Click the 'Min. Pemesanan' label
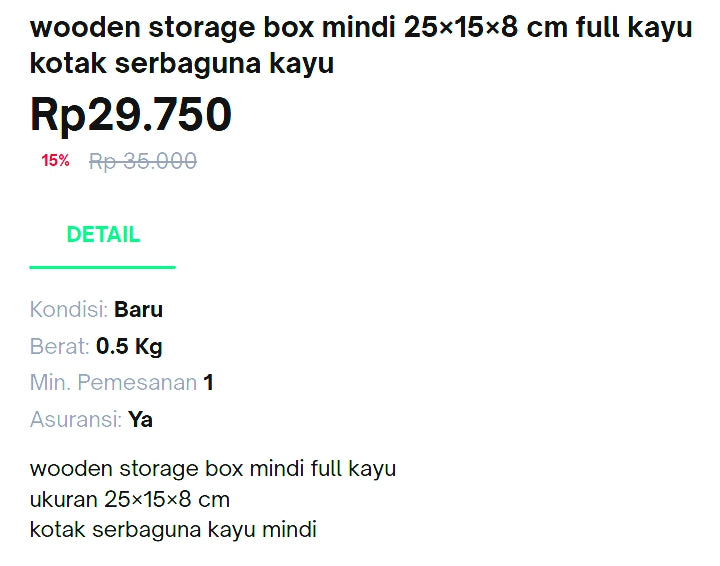This screenshot has height=566, width=720. point(113,382)
